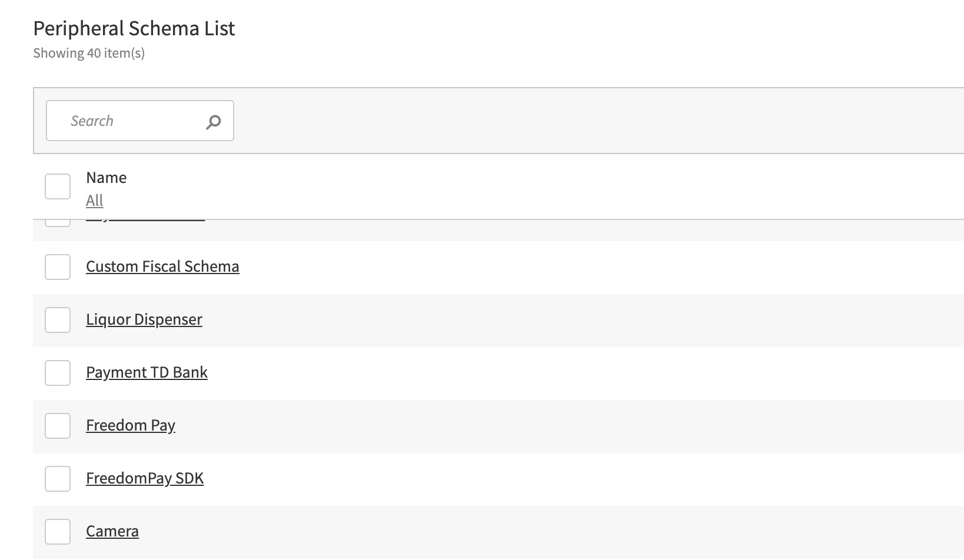This screenshot has height=560, width=964.
Task: Check the Custom Fiscal Schema checkbox
Action: (x=58, y=267)
